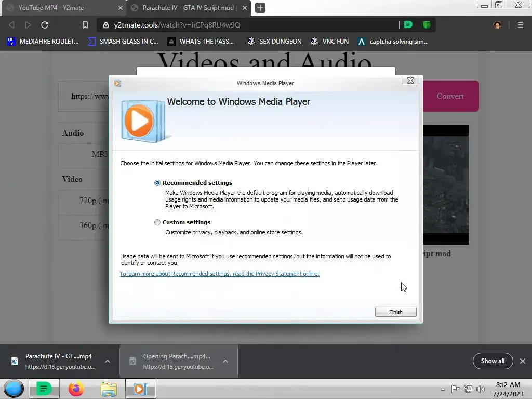Click the green browser icon in taskbar

click(44, 389)
